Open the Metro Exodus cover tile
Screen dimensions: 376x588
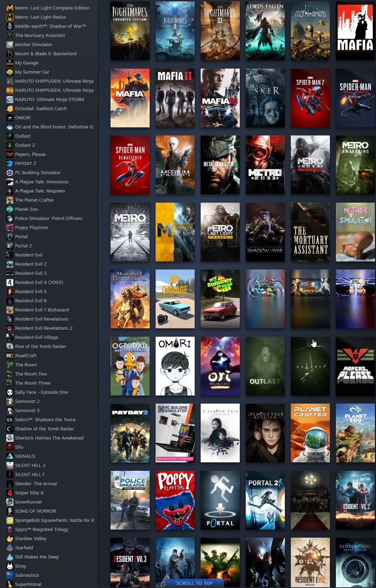pos(130,232)
